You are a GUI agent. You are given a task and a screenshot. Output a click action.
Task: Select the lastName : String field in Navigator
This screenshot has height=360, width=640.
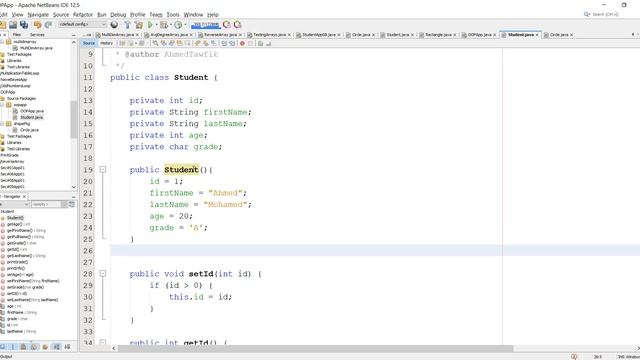point(21,331)
